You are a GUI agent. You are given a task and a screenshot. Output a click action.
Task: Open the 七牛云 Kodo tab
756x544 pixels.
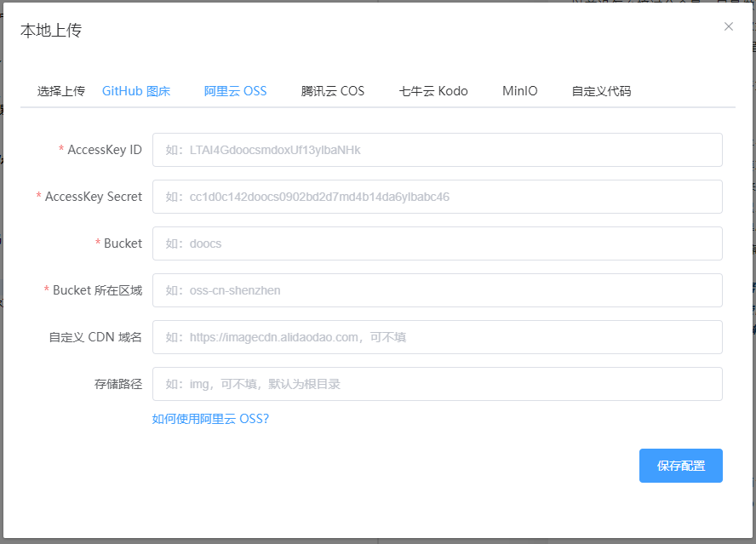[433, 91]
